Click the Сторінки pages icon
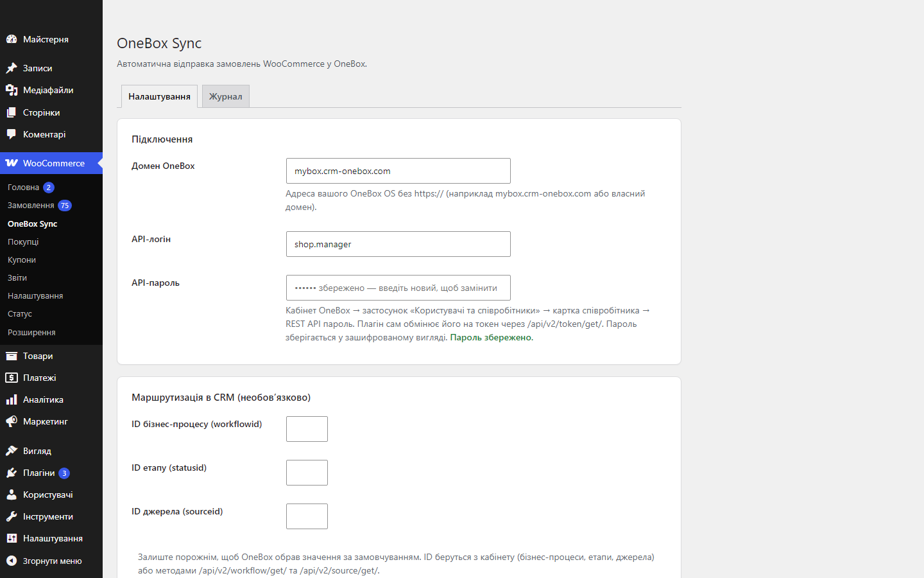Screen dimensions: 924x578 tap(12, 112)
